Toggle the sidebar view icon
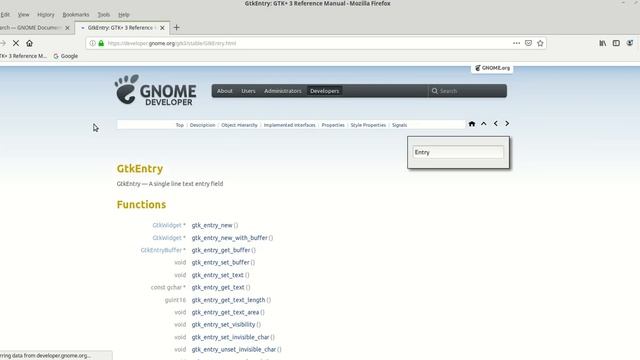The width and height of the screenshot is (640, 360). point(616,43)
